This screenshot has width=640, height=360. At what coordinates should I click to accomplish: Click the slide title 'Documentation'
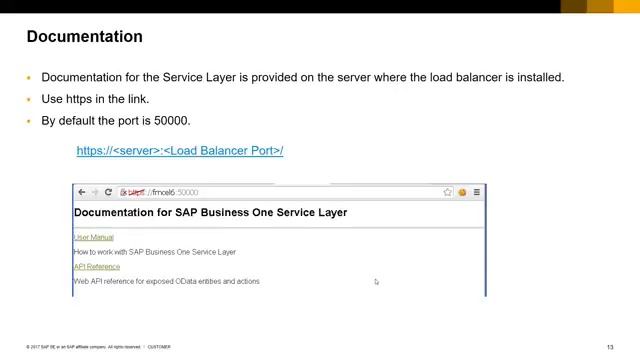(x=85, y=36)
